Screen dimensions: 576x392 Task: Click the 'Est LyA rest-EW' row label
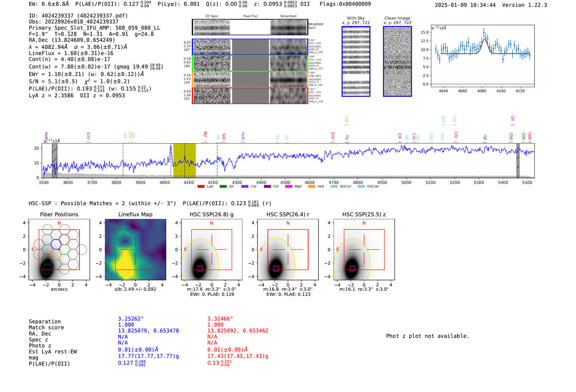[53, 352]
